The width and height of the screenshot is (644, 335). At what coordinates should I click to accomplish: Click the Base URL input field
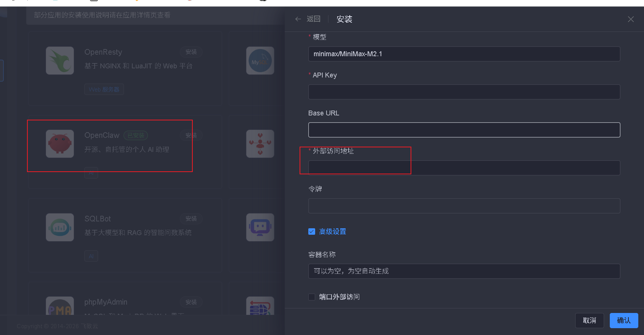point(464,130)
